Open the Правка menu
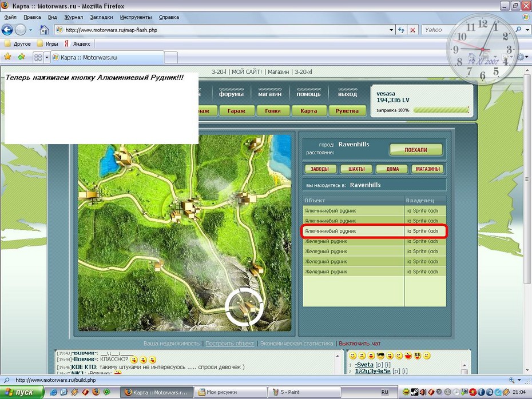 (x=32, y=17)
